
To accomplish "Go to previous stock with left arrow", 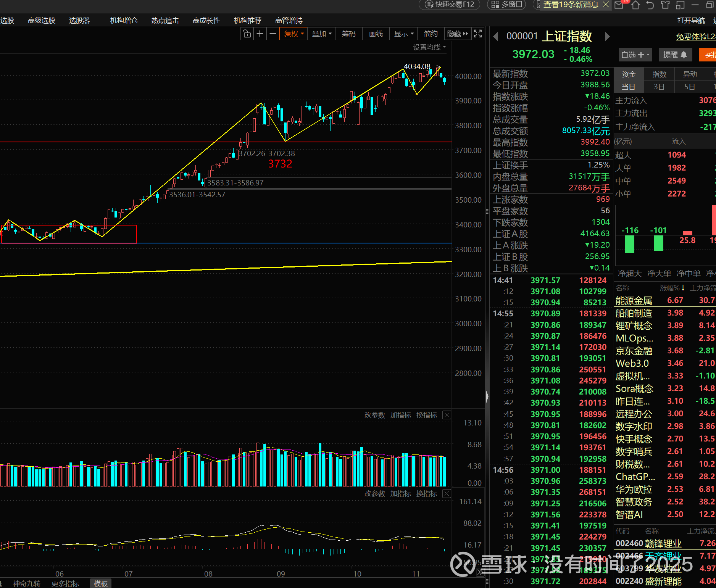I will [x=495, y=36].
